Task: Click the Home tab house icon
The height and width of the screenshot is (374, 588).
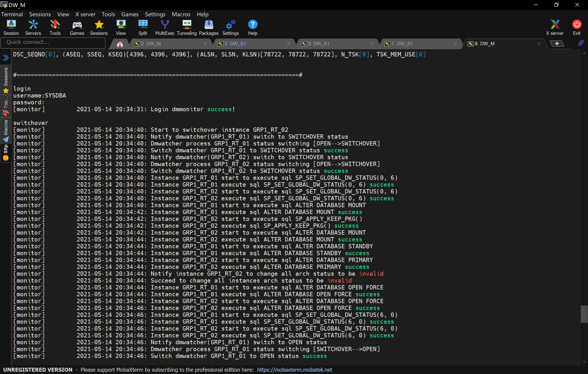Action: coord(120,44)
